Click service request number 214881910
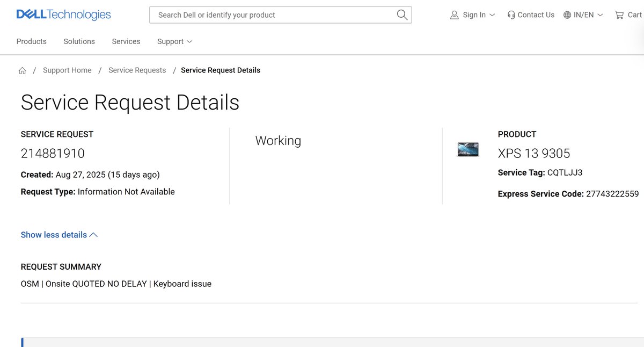The height and width of the screenshot is (347, 644). click(x=53, y=154)
